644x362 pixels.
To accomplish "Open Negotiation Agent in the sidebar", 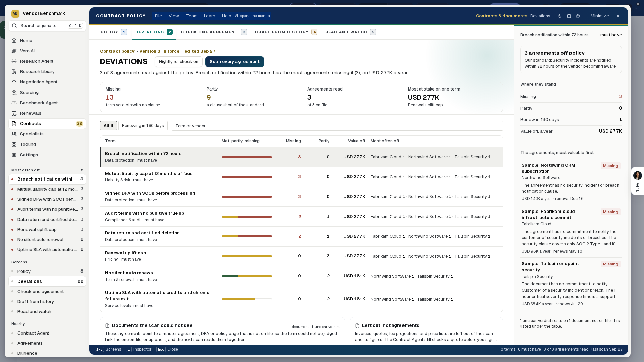I will pos(47,82).
